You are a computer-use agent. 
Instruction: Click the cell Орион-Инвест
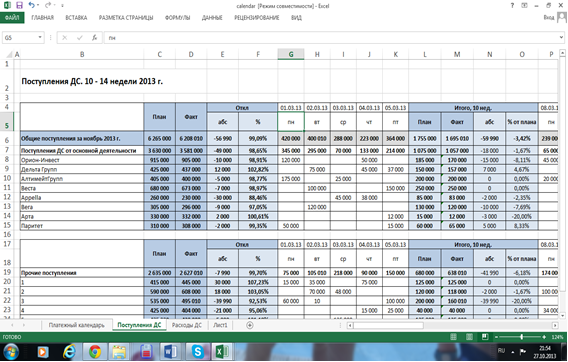(82, 160)
